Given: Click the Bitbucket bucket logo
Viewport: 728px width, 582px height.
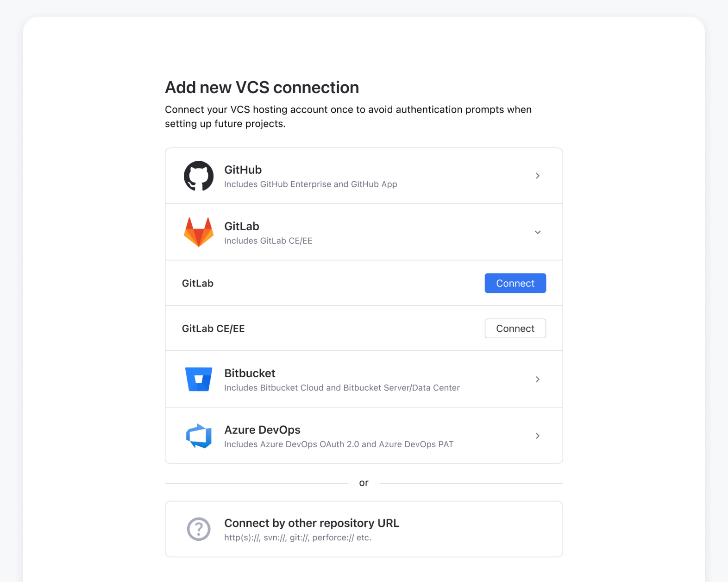Looking at the screenshot, I should [199, 379].
